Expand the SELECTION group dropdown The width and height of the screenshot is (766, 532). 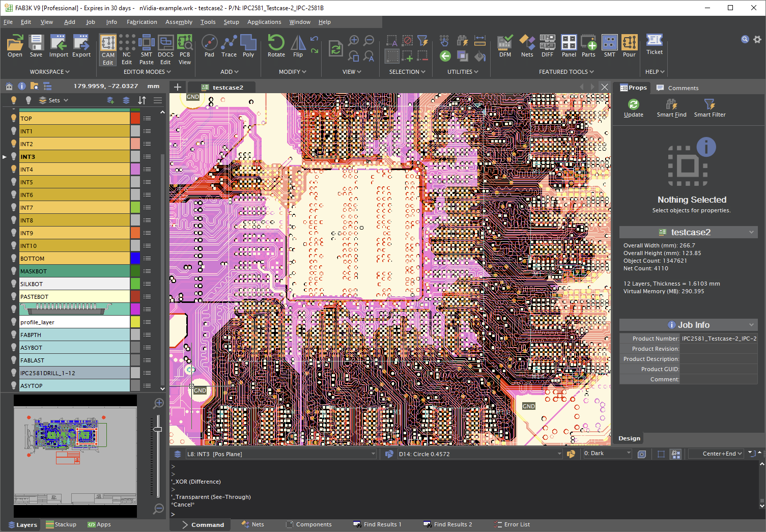click(407, 72)
